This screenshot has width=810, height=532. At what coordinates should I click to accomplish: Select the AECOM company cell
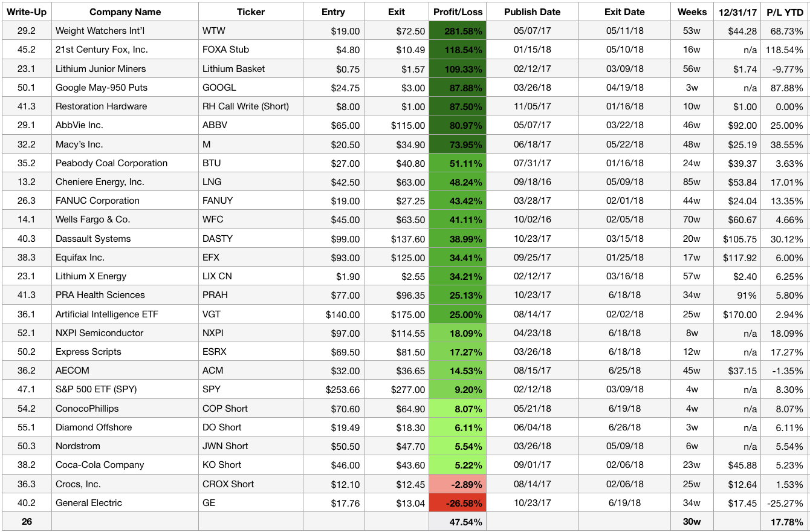click(125, 371)
